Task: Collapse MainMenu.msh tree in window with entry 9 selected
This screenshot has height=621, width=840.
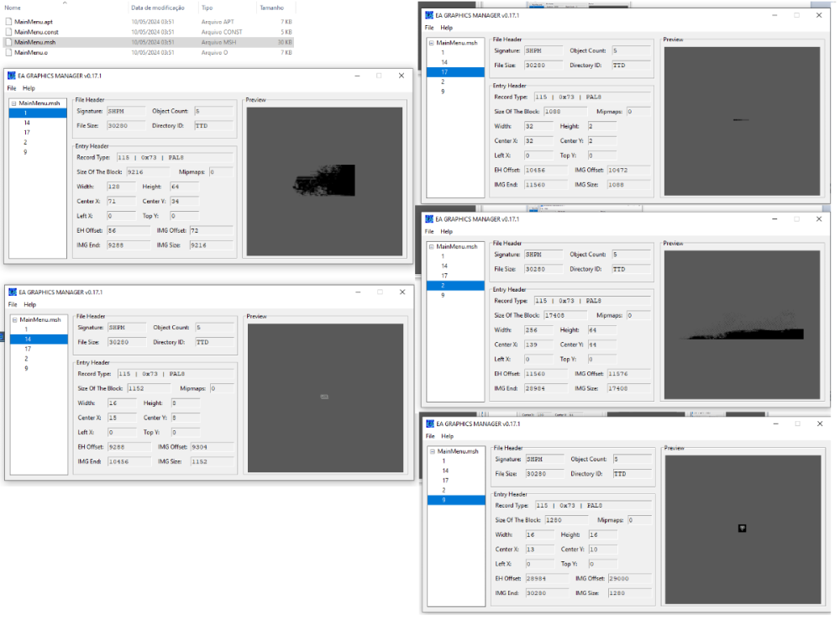Action: pos(431,452)
